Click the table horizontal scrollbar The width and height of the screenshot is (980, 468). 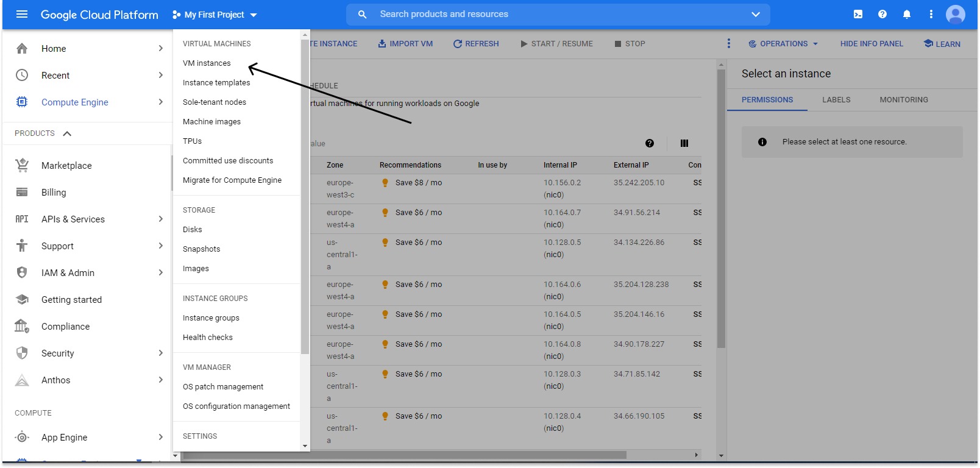[x=405, y=455]
